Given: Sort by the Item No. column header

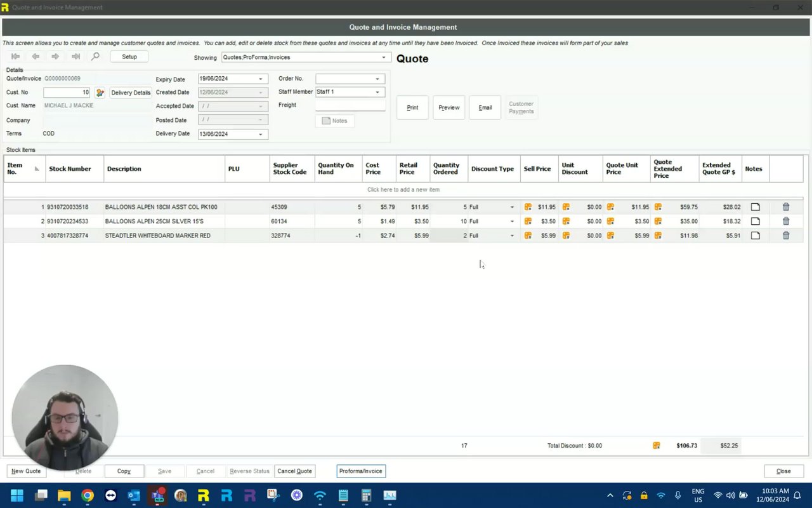Looking at the screenshot, I should tap(24, 169).
